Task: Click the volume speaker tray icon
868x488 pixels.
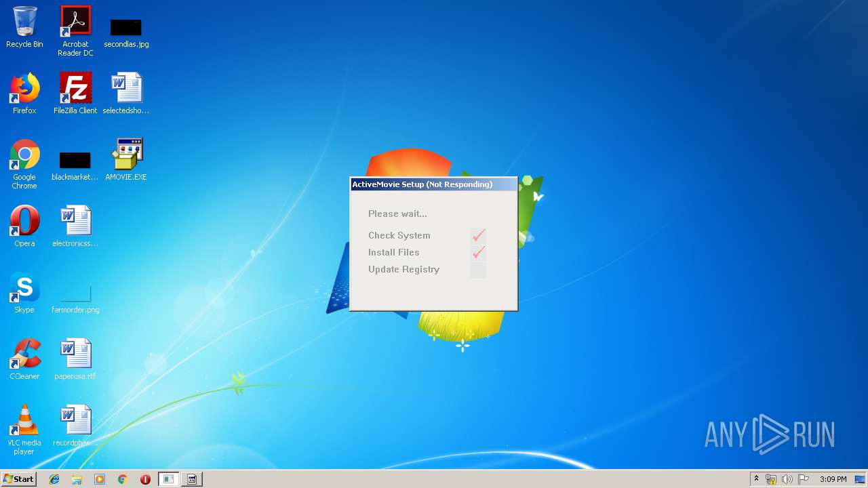Action: tap(787, 479)
